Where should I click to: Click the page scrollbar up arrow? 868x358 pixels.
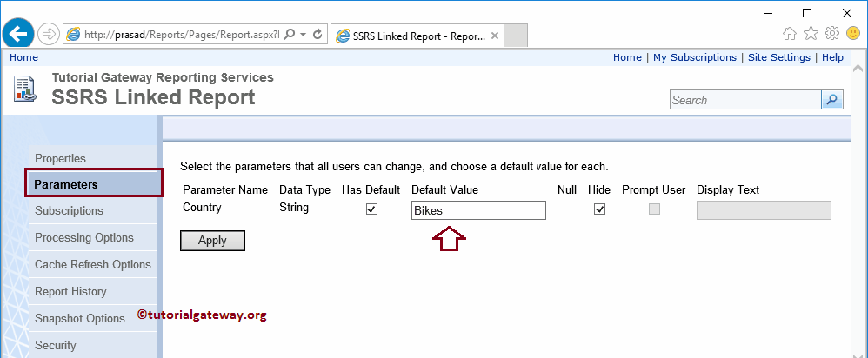[858, 69]
